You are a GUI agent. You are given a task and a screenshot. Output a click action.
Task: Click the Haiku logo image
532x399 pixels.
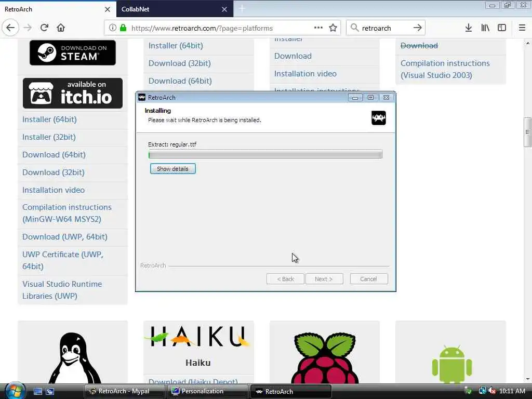click(198, 337)
